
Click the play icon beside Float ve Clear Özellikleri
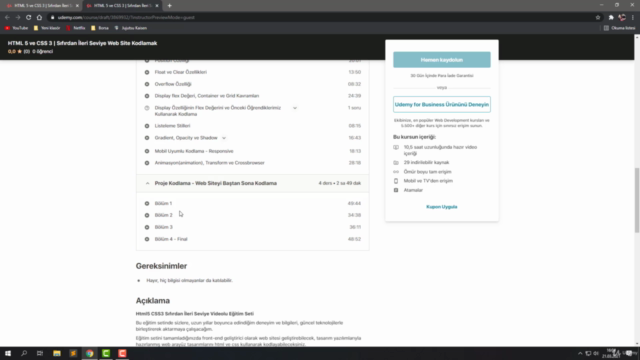(x=147, y=72)
